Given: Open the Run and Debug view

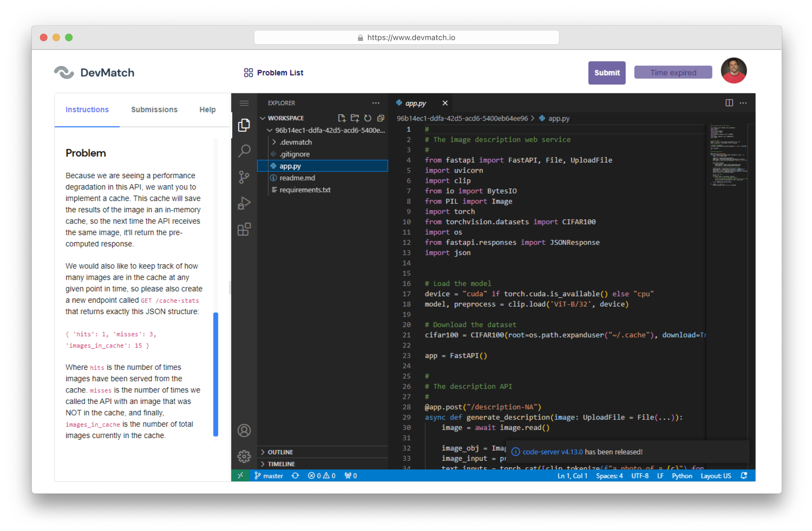Looking at the screenshot, I should pos(244,203).
